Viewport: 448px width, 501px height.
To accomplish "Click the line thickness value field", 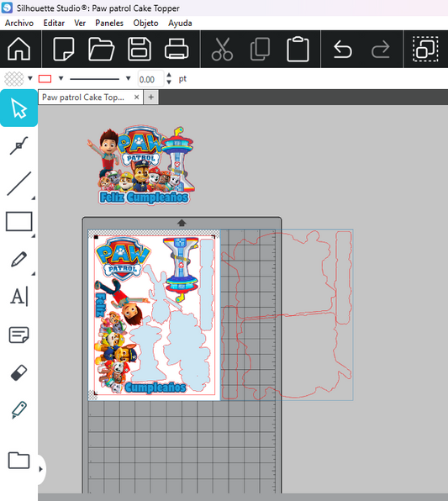I will coord(150,79).
